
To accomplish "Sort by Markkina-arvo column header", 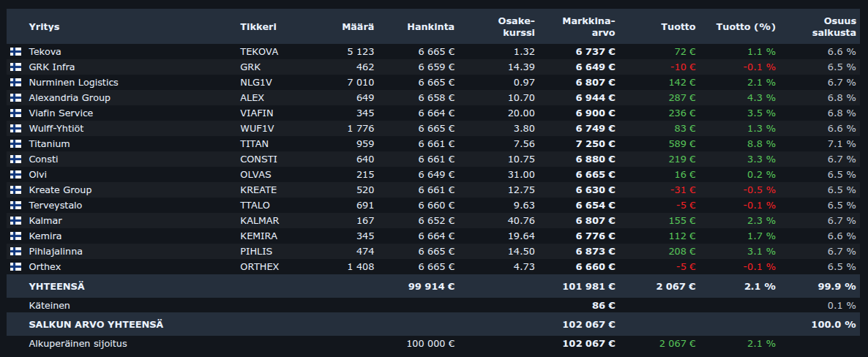I will pos(588,27).
